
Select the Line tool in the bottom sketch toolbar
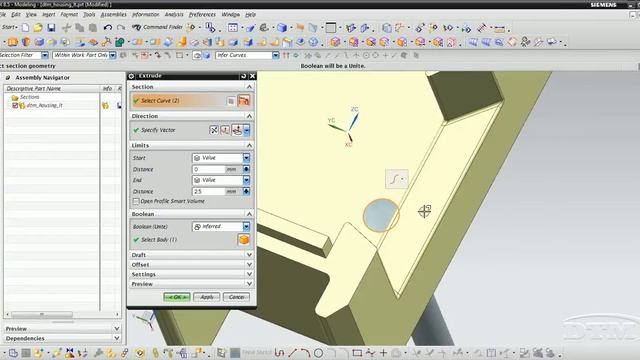(293, 353)
